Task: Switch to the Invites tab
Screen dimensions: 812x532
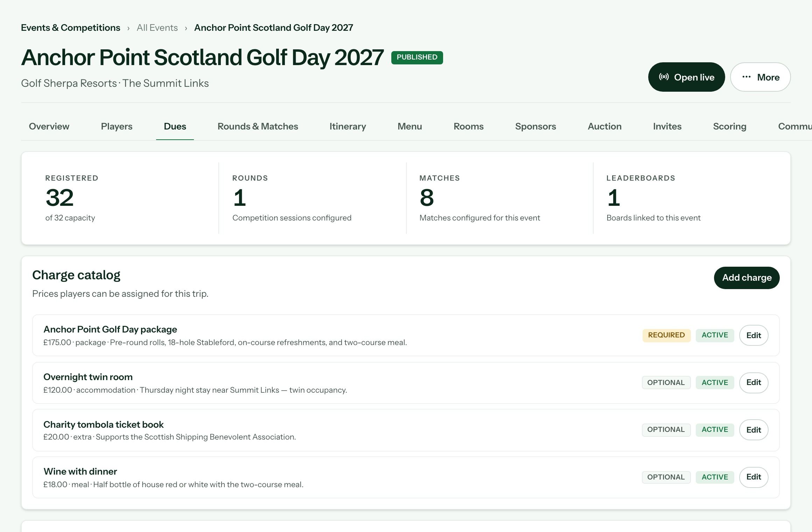Action: [667, 126]
